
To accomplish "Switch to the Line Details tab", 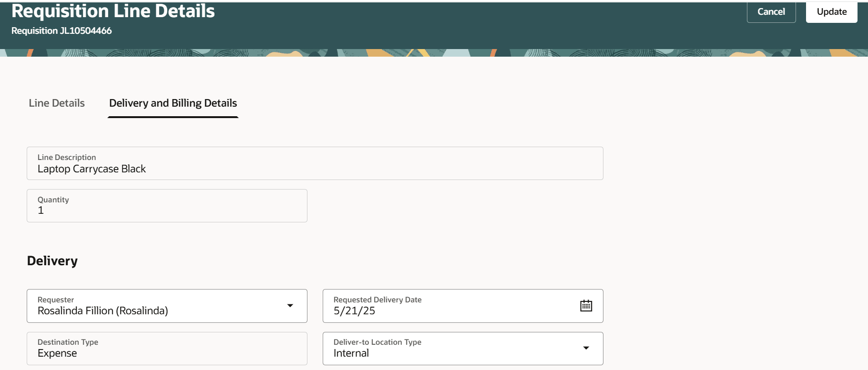I will (57, 103).
